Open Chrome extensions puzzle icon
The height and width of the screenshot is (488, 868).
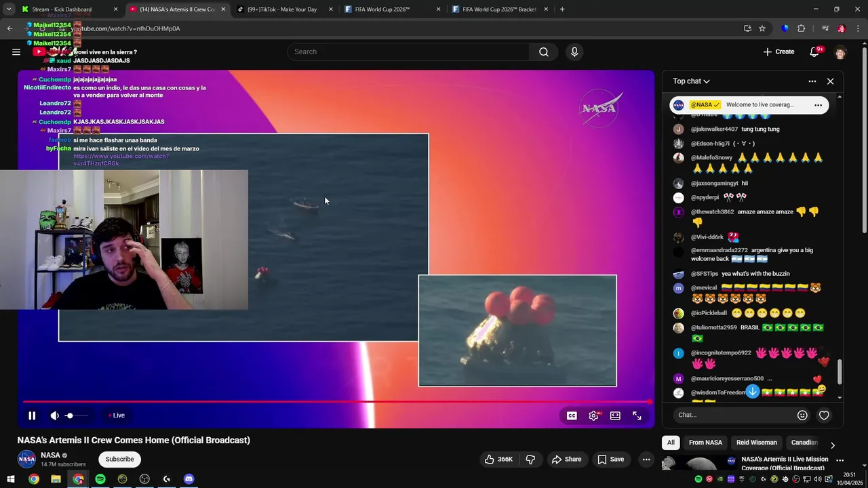801,28
